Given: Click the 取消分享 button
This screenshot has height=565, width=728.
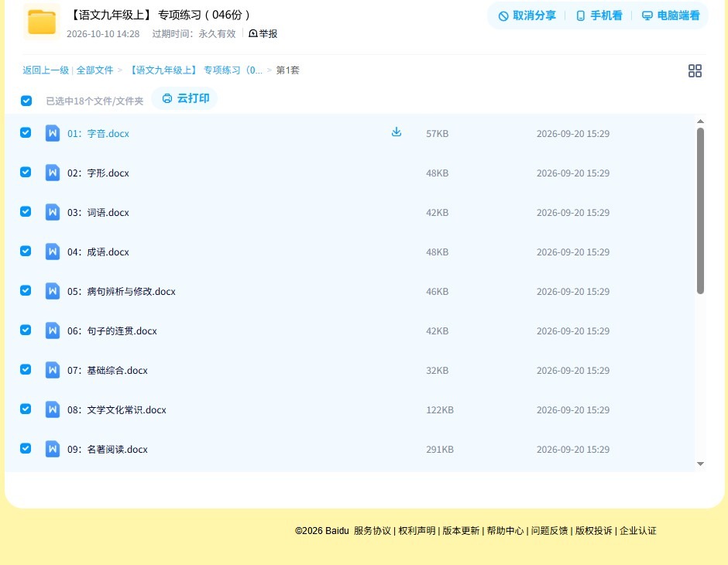Looking at the screenshot, I should tap(527, 15).
